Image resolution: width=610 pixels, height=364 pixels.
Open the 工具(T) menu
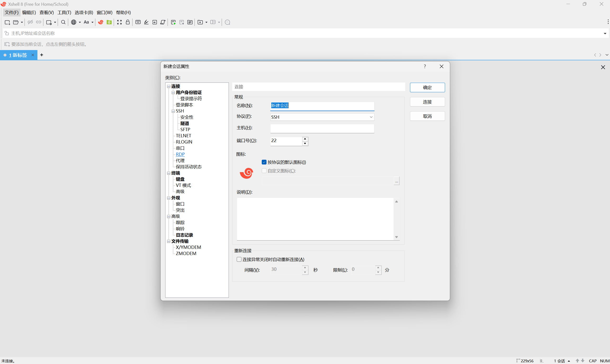click(64, 12)
